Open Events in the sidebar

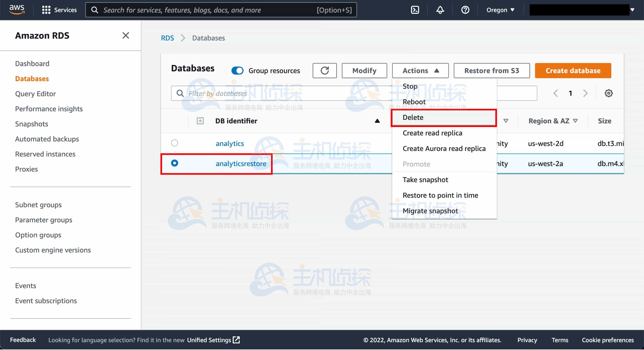[x=25, y=285]
